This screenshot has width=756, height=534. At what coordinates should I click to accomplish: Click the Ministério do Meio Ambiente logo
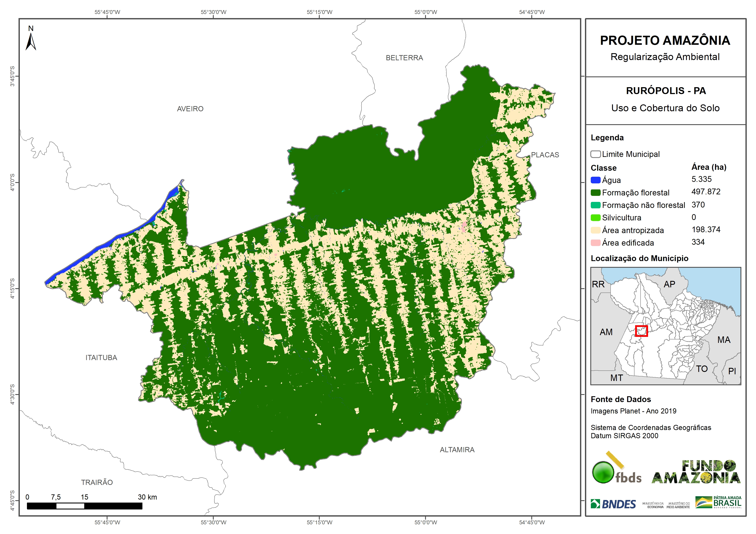click(x=678, y=505)
